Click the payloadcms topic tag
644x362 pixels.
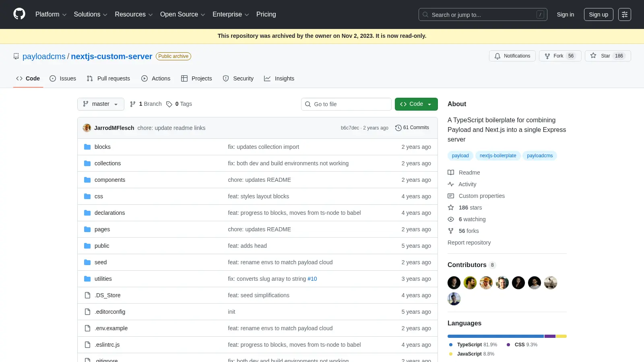tap(540, 156)
